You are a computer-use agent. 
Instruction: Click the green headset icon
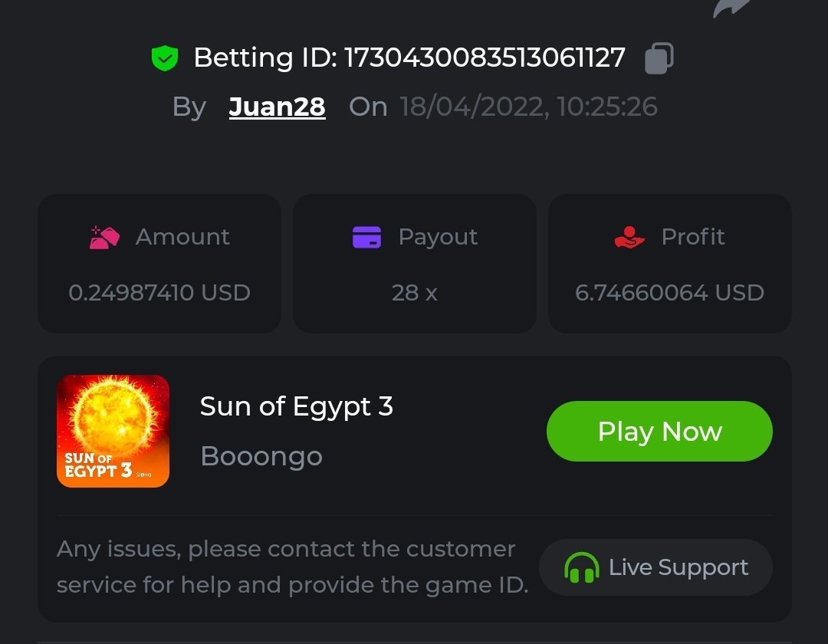[x=581, y=568]
